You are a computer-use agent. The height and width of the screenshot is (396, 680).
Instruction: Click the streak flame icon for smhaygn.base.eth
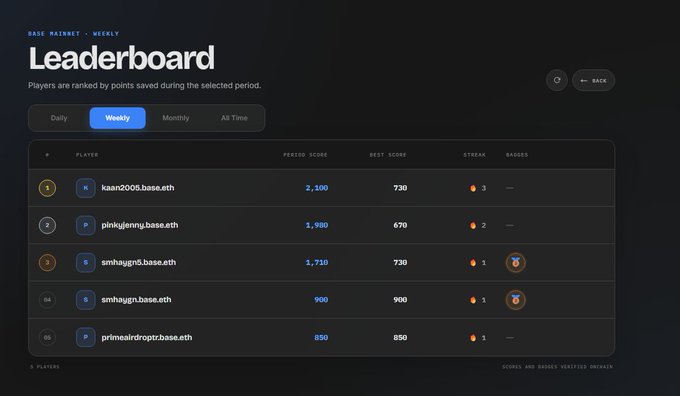(473, 300)
